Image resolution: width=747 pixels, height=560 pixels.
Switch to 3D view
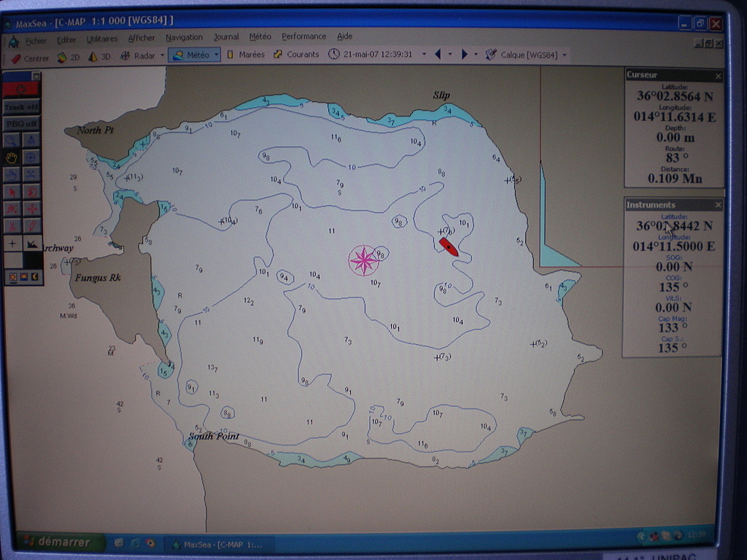[x=99, y=57]
